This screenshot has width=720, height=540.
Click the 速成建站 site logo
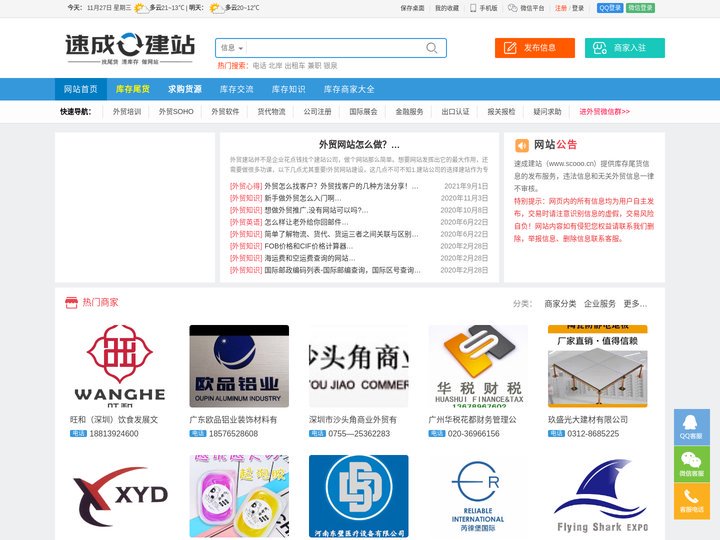point(130,48)
